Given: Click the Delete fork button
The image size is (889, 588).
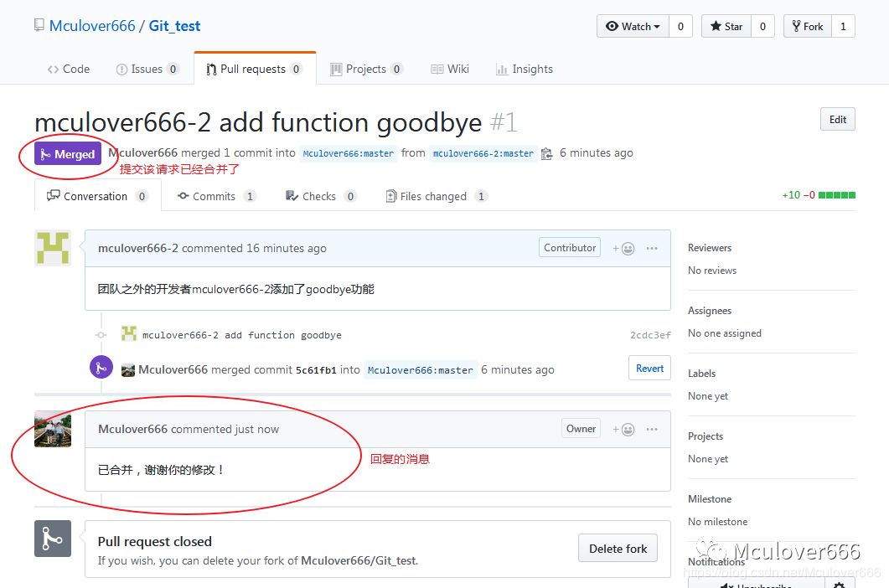Looking at the screenshot, I should coord(618,549).
